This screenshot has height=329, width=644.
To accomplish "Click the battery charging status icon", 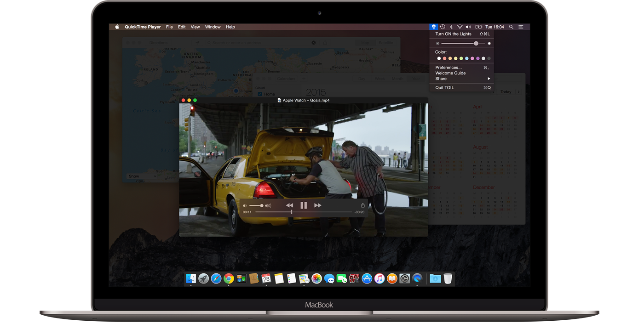I will coord(478,27).
